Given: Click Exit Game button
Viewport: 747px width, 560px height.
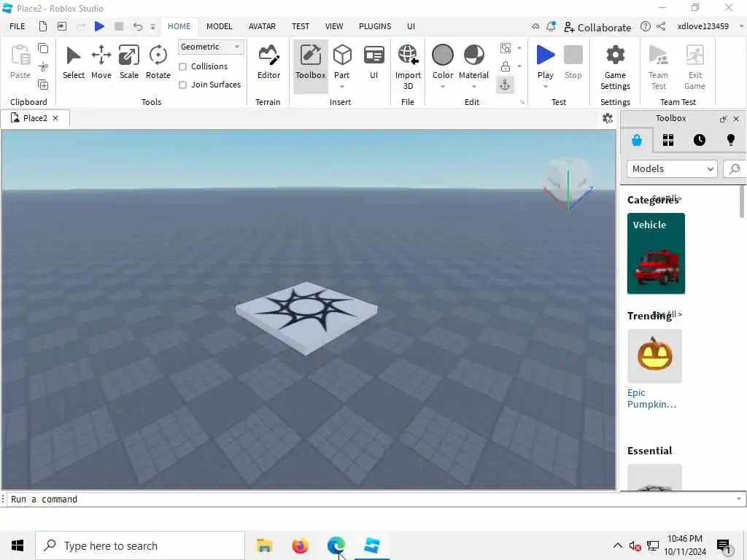Looking at the screenshot, I should click(694, 68).
